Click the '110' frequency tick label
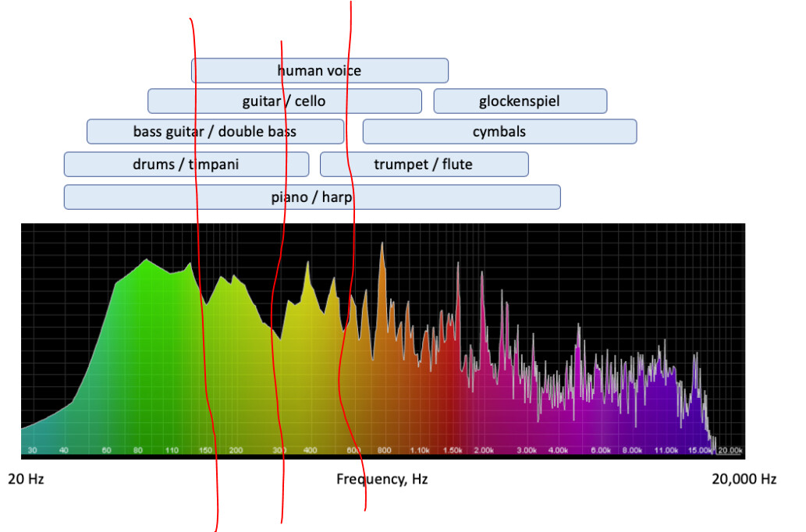This screenshot has width=806, height=532. tap(172, 450)
